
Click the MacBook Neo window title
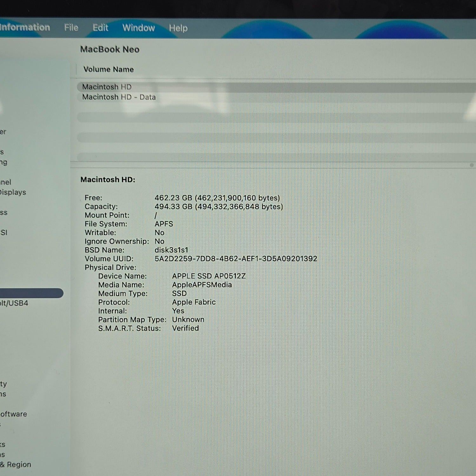coord(110,50)
